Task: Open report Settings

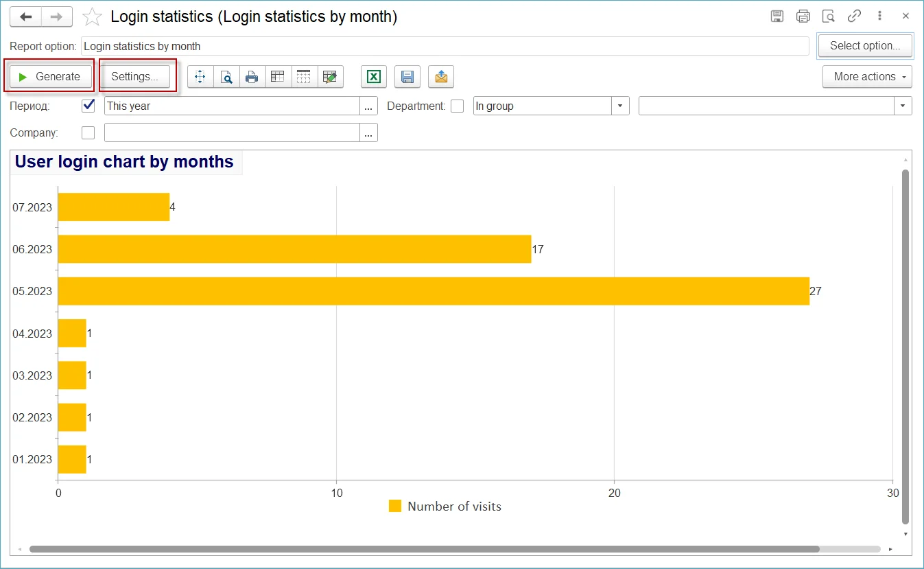Action: pyautogui.click(x=135, y=77)
